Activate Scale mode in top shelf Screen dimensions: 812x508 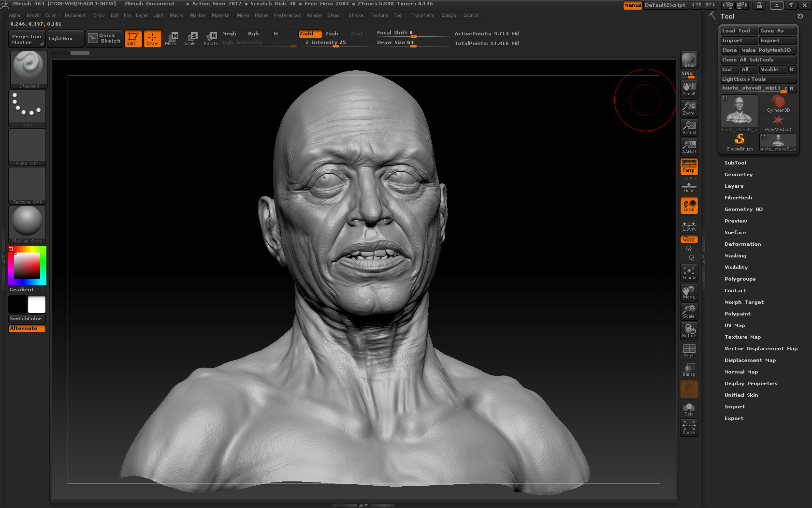point(190,38)
